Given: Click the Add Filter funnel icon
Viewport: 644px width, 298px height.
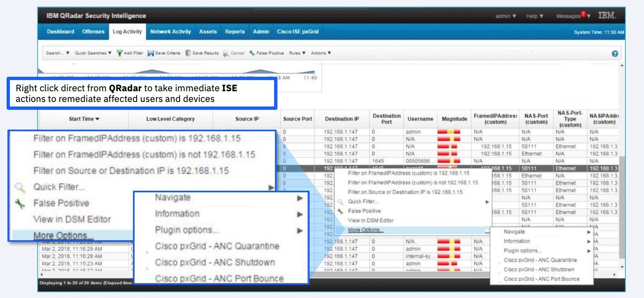Looking at the screenshot, I should [120, 53].
